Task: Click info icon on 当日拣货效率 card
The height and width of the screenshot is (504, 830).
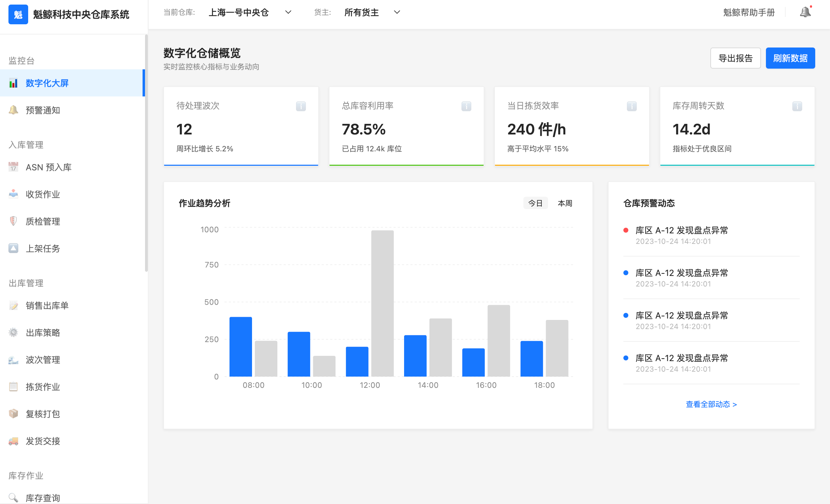Action: pyautogui.click(x=632, y=106)
